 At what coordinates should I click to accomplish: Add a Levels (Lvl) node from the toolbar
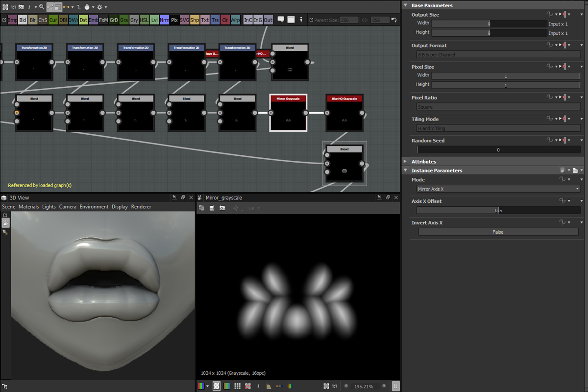tap(154, 20)
